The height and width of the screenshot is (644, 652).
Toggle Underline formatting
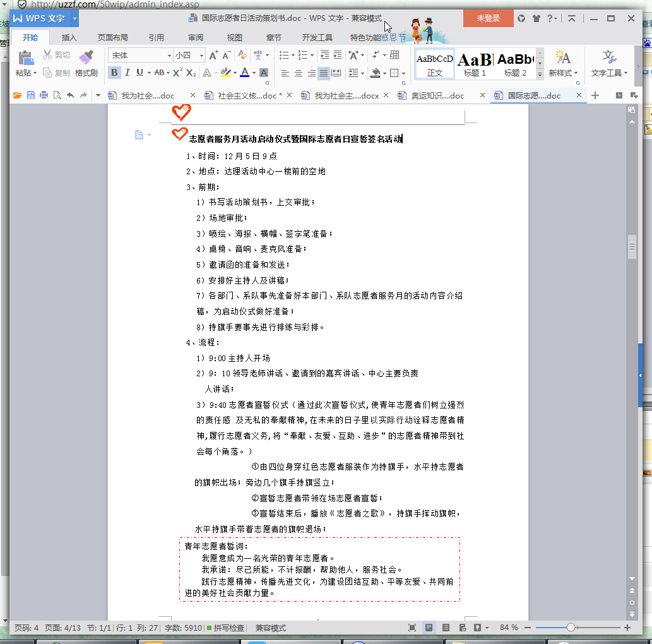(139, 73)
